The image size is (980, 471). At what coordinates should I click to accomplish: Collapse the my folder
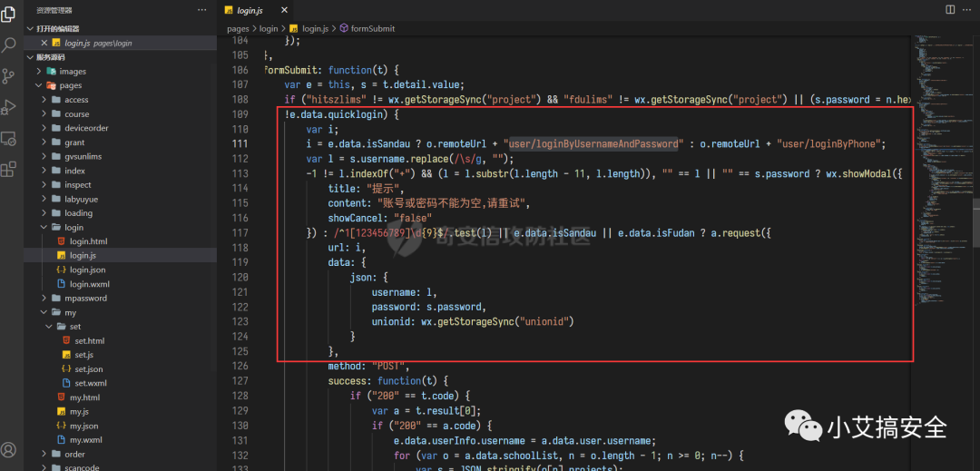click(x=70, y=312)
